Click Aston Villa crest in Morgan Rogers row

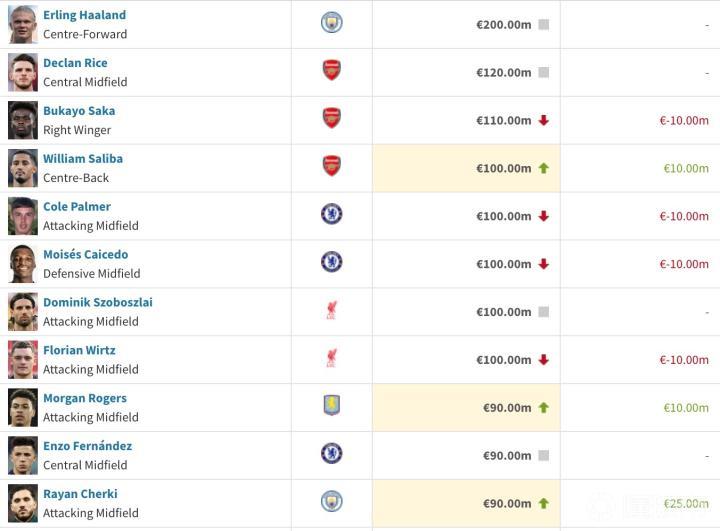click(x=332, y=406)
